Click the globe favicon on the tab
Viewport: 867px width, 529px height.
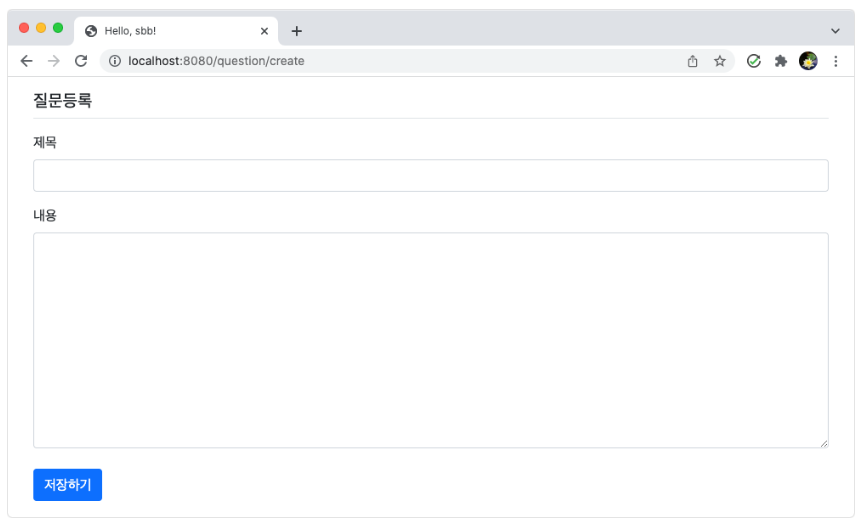pos(91,31)
